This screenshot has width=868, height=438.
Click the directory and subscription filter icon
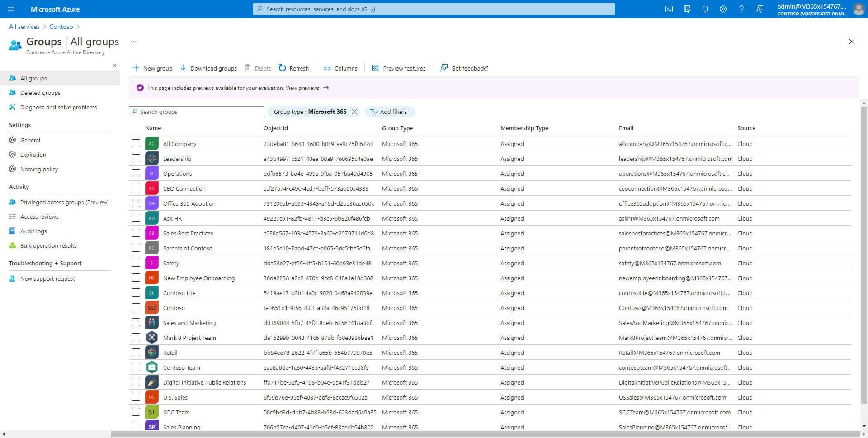pyautogui.click(x=687, y=9)
